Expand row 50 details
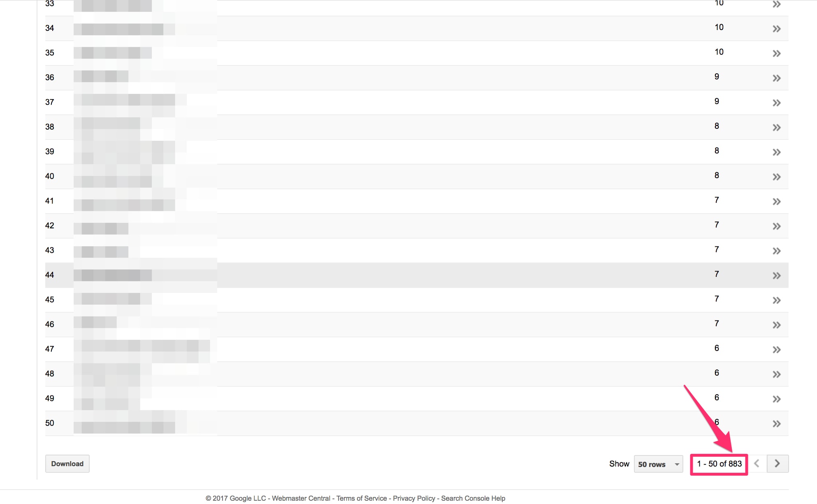The width and height of the screenshot is (817, 504). click(776, 423)
